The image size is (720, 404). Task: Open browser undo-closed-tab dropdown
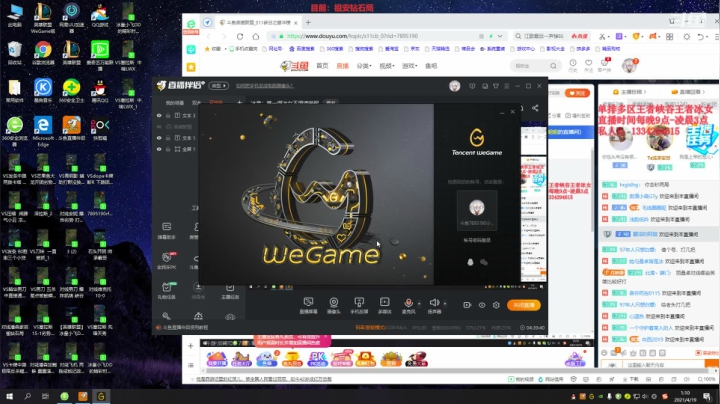pyautogui.click(x=708, y=37)
